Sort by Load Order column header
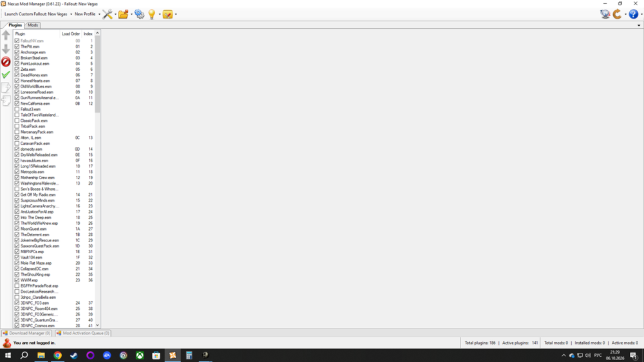This screenshot has width=644, height=362. pos(71,33)
